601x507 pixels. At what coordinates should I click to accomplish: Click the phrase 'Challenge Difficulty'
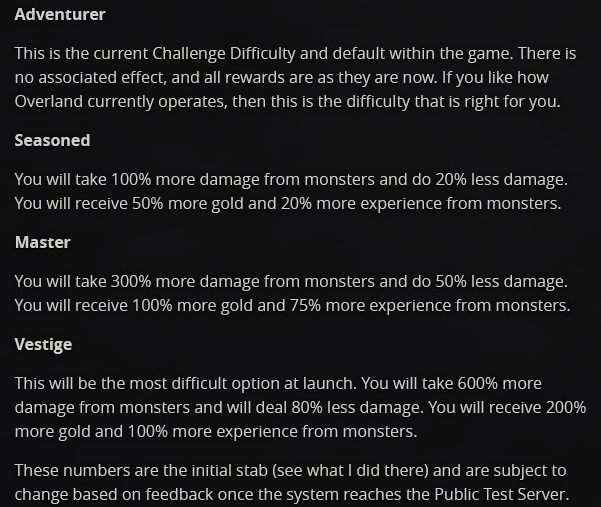coord(235,52)
